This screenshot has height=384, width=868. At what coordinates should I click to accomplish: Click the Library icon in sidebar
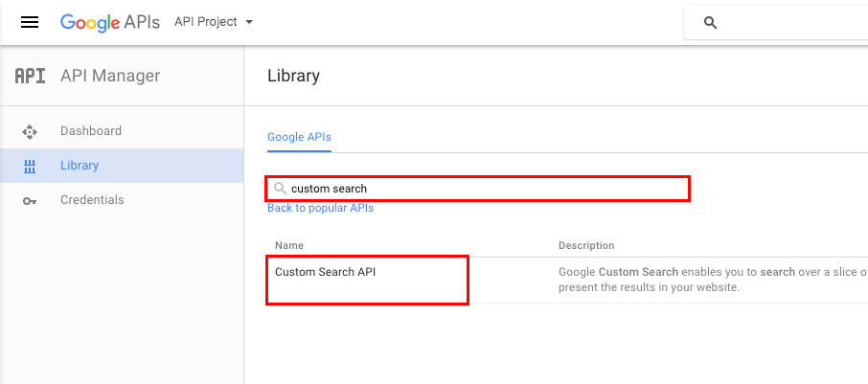tap(30, 166)
